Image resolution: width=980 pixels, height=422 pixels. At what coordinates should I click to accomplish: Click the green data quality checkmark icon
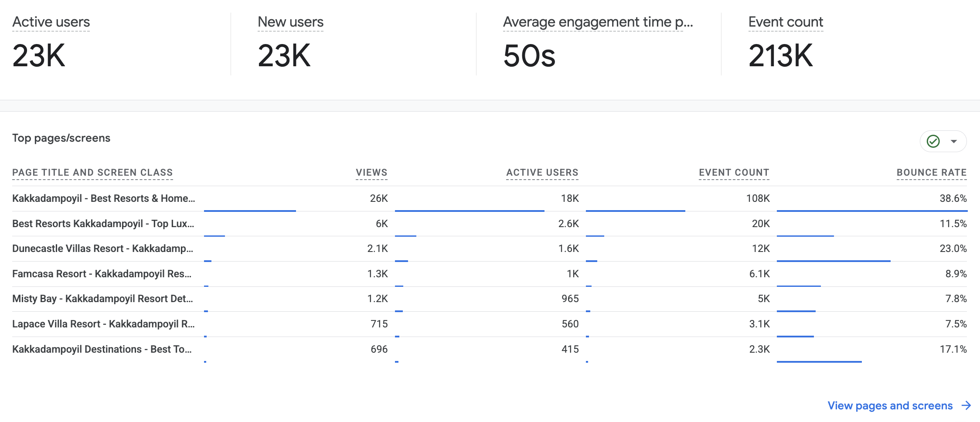coord(933,141)
